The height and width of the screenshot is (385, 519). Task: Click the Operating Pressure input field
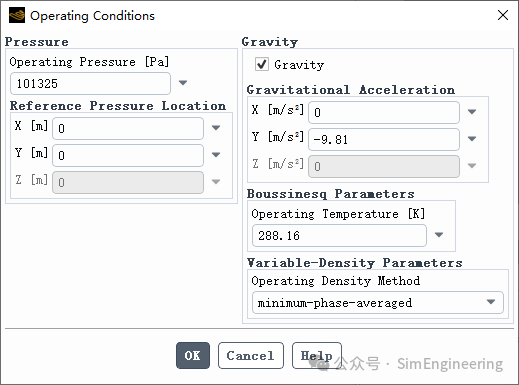[x=90, y=83]
